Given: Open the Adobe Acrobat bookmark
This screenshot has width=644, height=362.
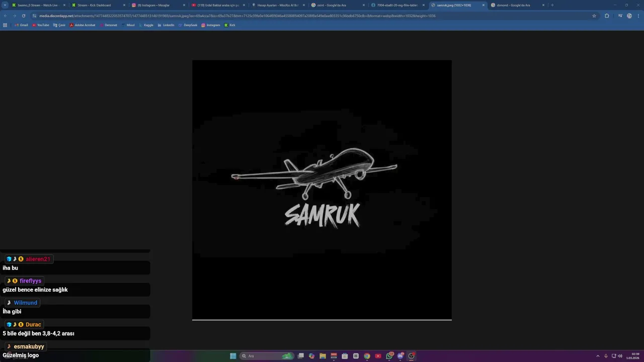Looking at the screenshot, I should point(83,25).
